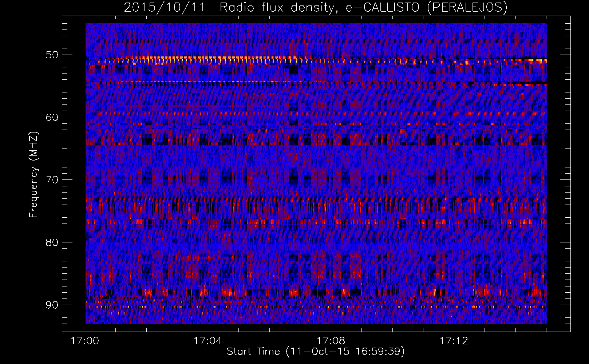Image resolution: width=589 pixels, height=364 pixels.
Task: Click the 'Frequency (MHZ)' axis label
Action: [x=33, y=175]
